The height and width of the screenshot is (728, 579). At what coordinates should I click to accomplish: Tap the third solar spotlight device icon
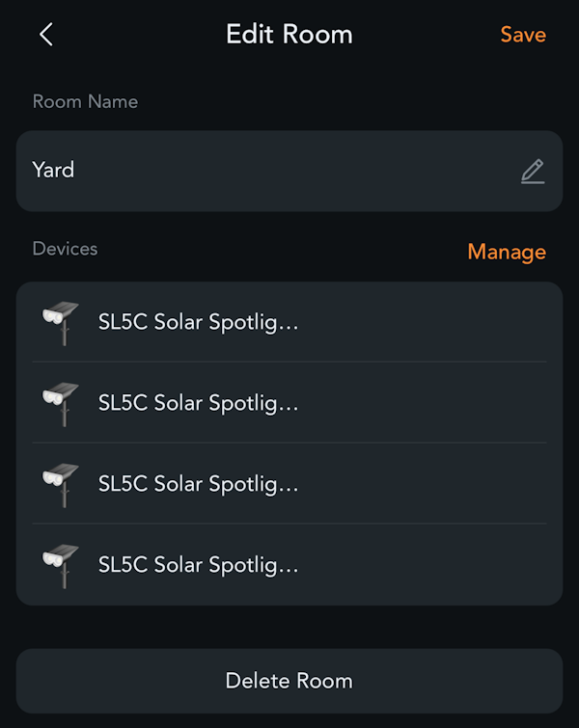point(61,485)
